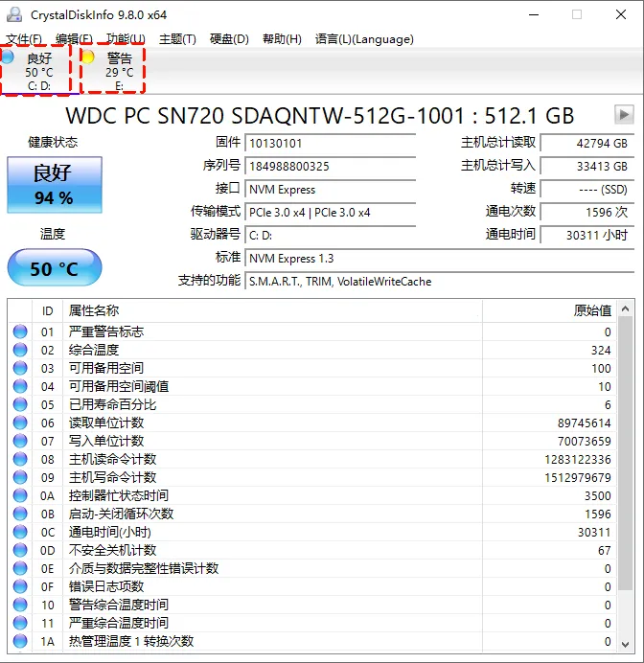644x663 pixels.
Task: Click status icon for 0D 不安全关机计数 row
Action: click(20, 550)
